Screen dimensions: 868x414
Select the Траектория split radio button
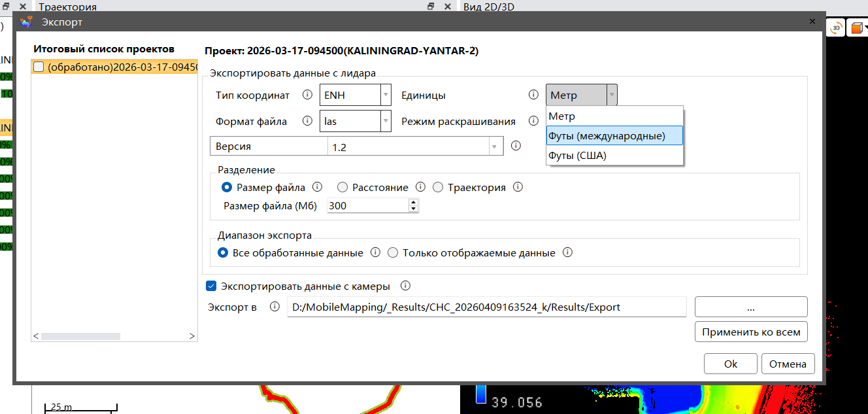(438, 187)
